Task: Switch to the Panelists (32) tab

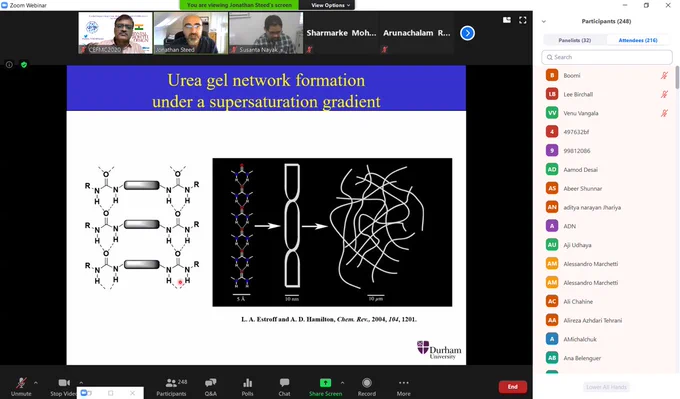Action: (x=575, y=40)
